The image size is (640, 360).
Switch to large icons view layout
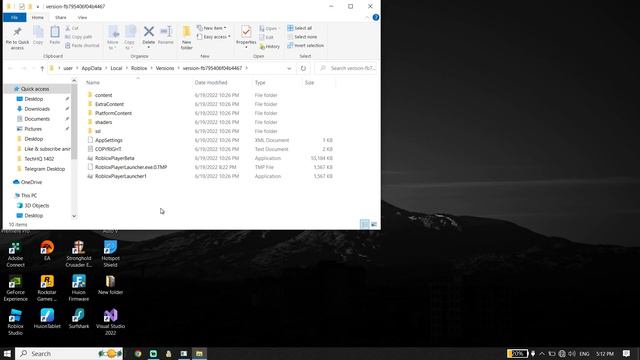click(x=374, y=224)
